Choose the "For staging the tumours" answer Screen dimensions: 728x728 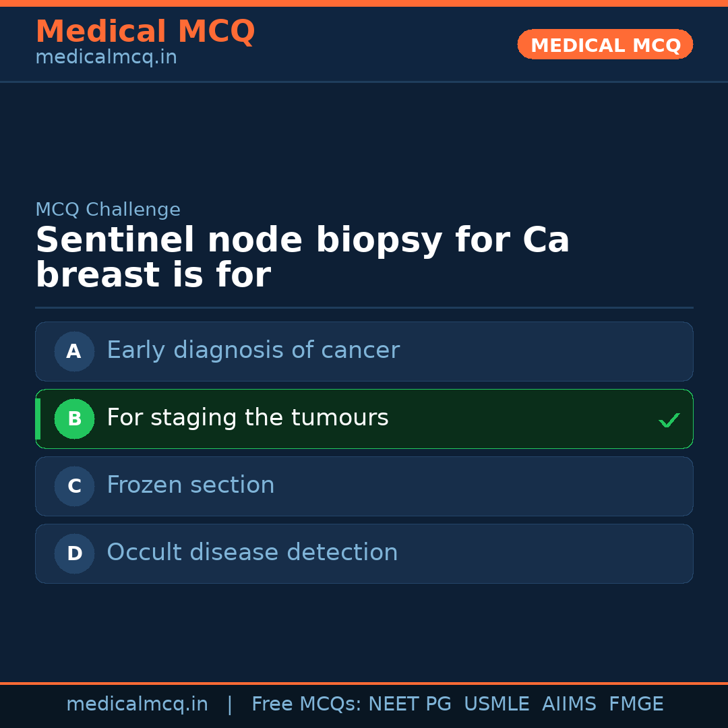coord(247,418)
